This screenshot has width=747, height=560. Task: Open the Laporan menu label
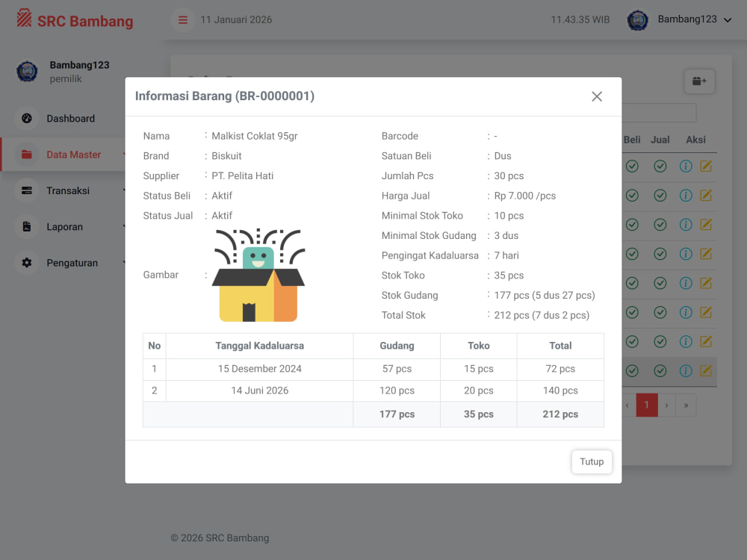tap(65, 227)
